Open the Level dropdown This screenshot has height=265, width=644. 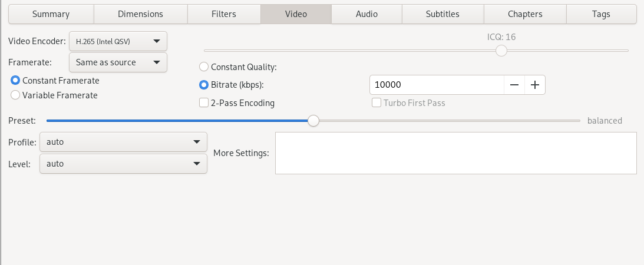[123, 164]
